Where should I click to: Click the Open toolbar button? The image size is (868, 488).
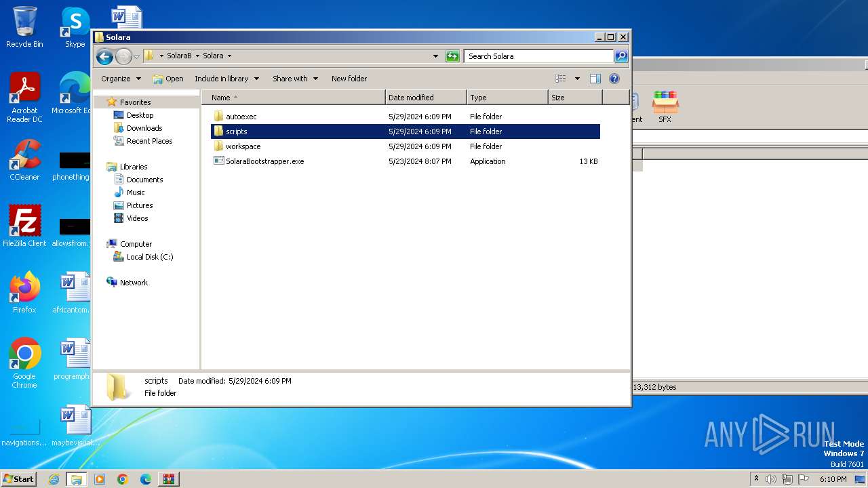[167, 79]
